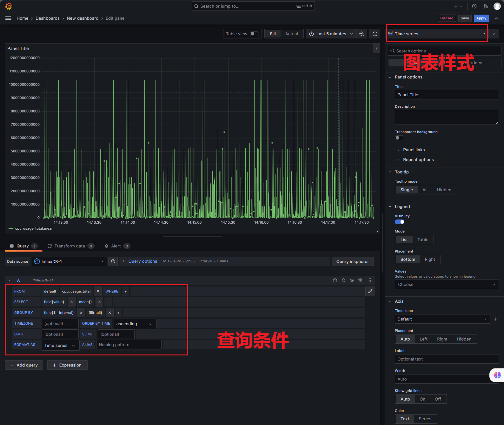Click the zoom out time range icon
The height and width of the screenshot is (425, 504).
click(x=361, y=34)
